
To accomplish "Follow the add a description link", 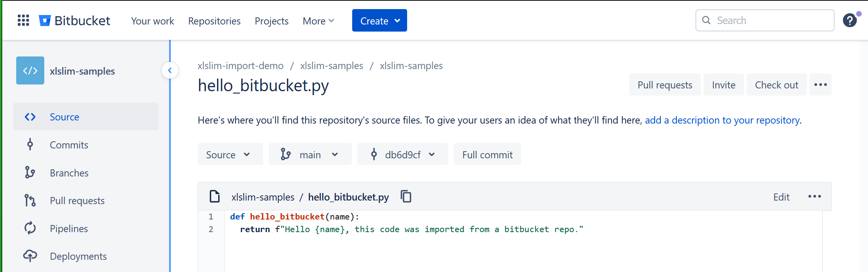I will pos(723,120).
